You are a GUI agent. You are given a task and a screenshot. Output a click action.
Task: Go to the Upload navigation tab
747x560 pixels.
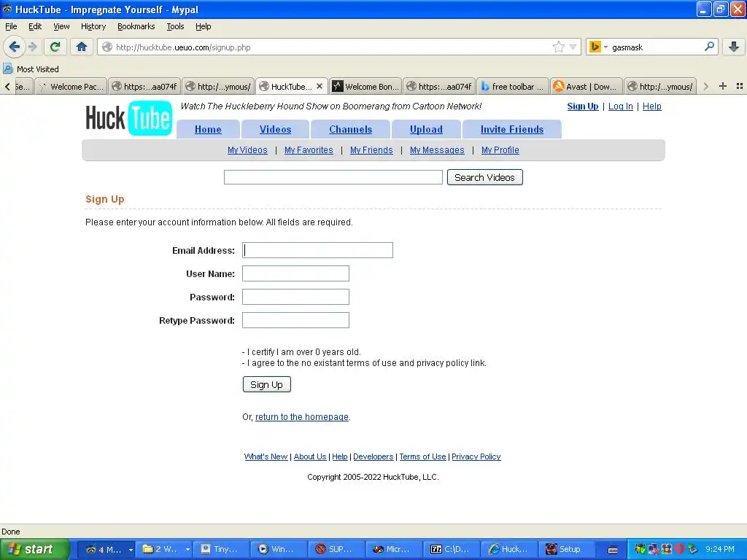point(426,129)
